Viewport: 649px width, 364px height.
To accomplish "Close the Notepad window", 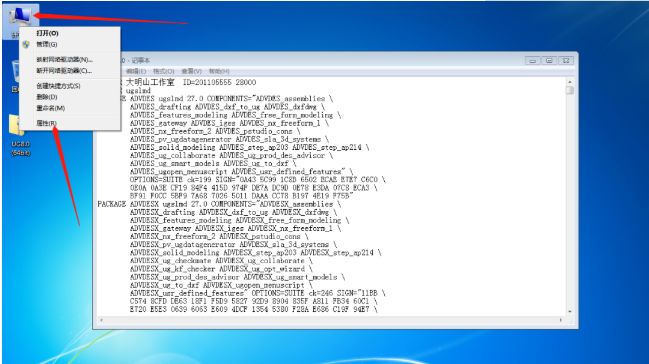I will (566, 60).
